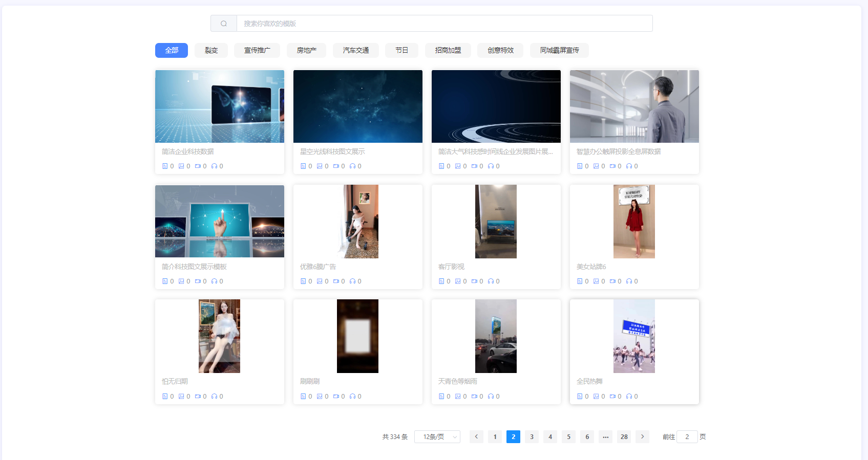
Task: Filter by 汽车交通 category
Action: 355,50
